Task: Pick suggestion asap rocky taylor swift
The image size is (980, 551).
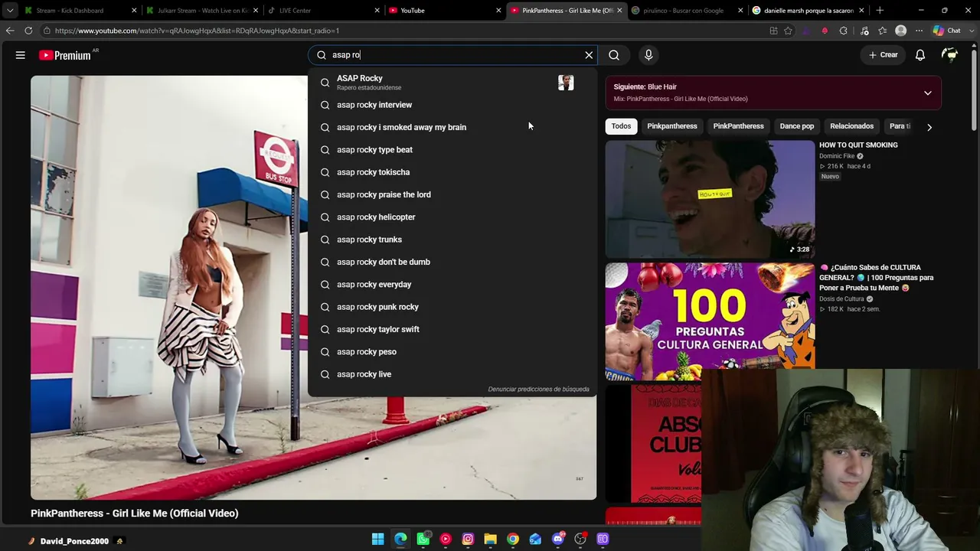Action: click(x=452, y=329)
